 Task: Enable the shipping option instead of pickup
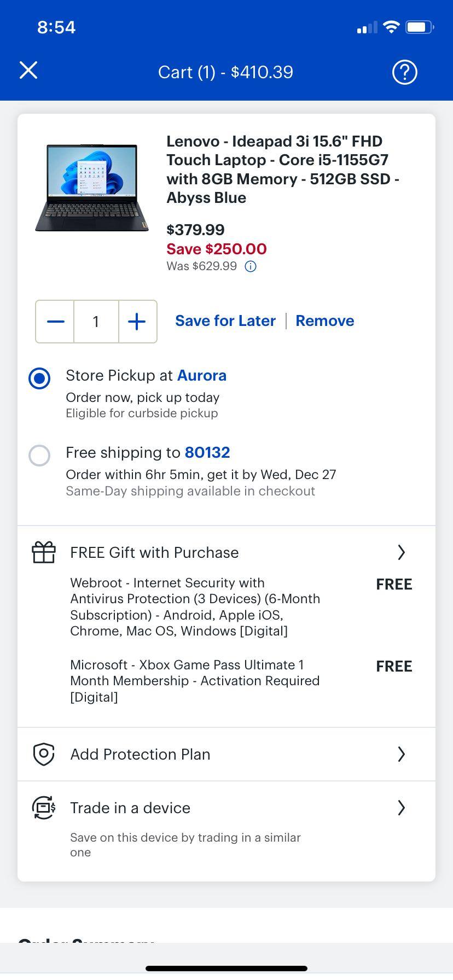tap(39, 456)
